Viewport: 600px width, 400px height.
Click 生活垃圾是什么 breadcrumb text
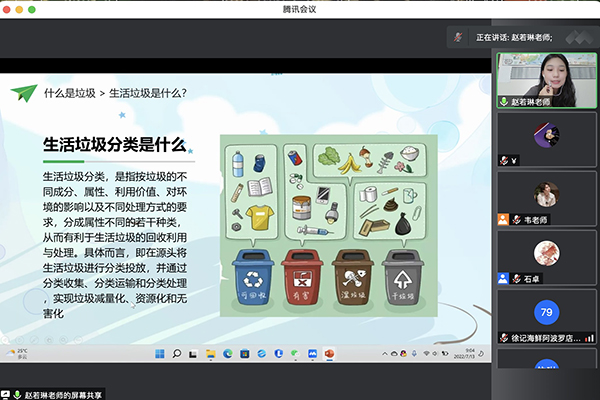click(x=148, y=94)
